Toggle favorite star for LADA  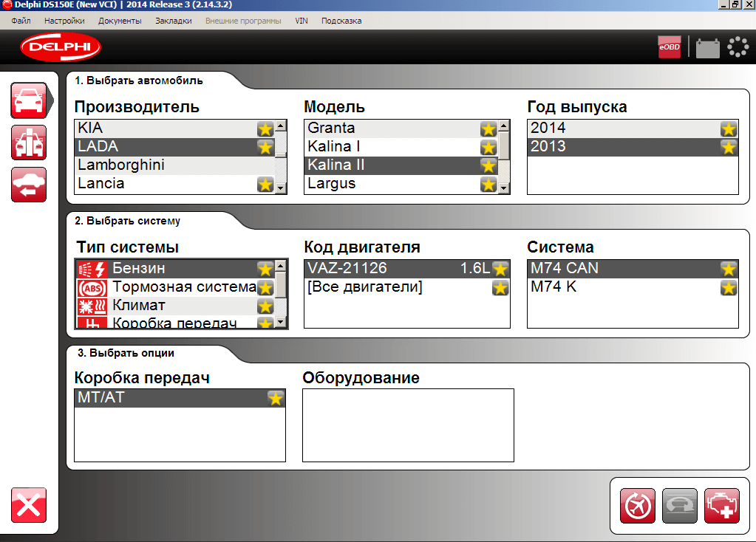click(x=265, y=147)
